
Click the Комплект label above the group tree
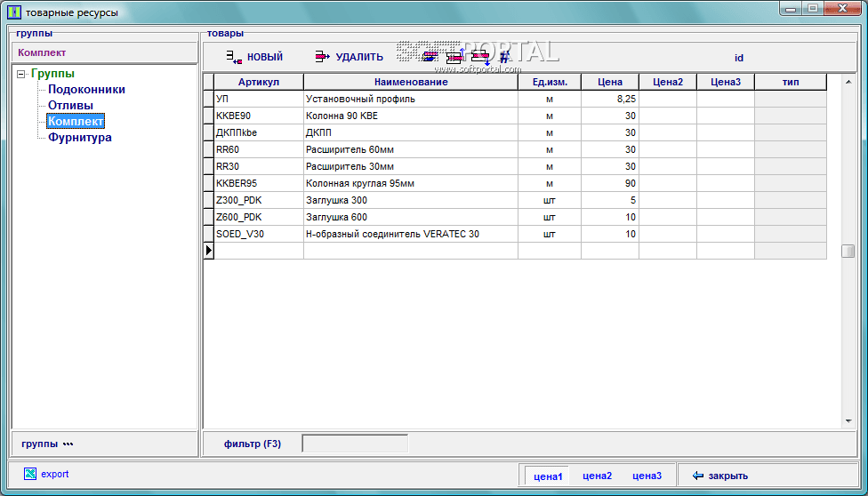click(x=42, y=53)
